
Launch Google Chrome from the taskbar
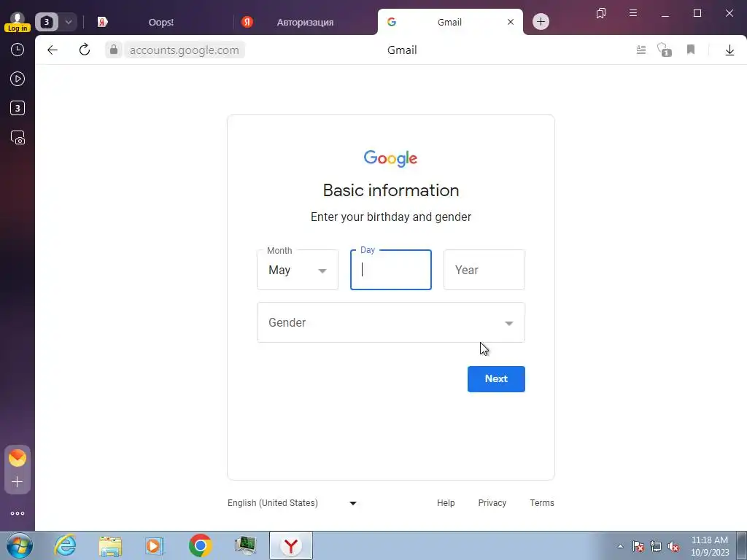click(x=200, y=545)
